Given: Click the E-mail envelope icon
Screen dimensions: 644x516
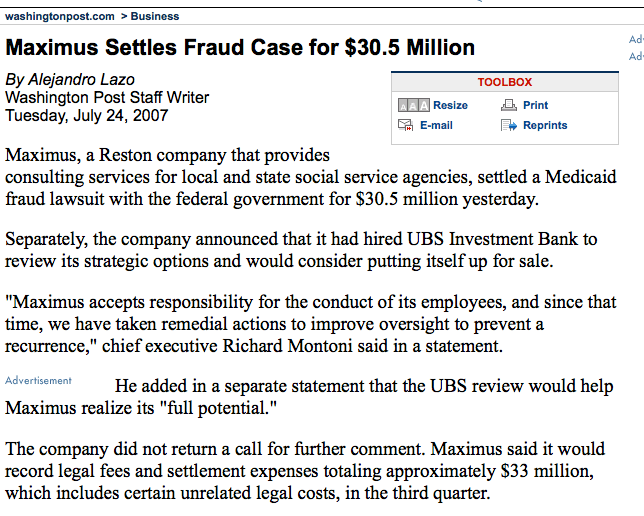Looking at the screenshot, I should coord(405,125).
